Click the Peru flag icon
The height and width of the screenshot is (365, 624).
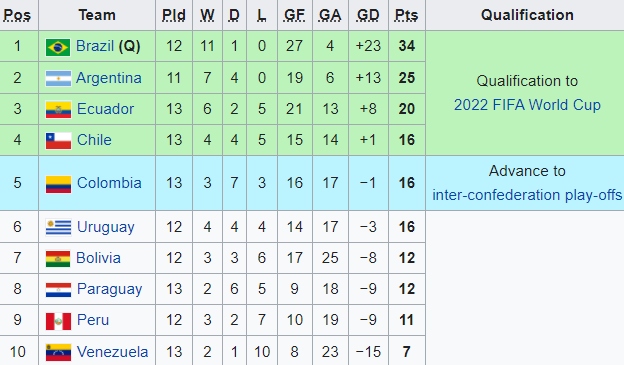(58, 321)
